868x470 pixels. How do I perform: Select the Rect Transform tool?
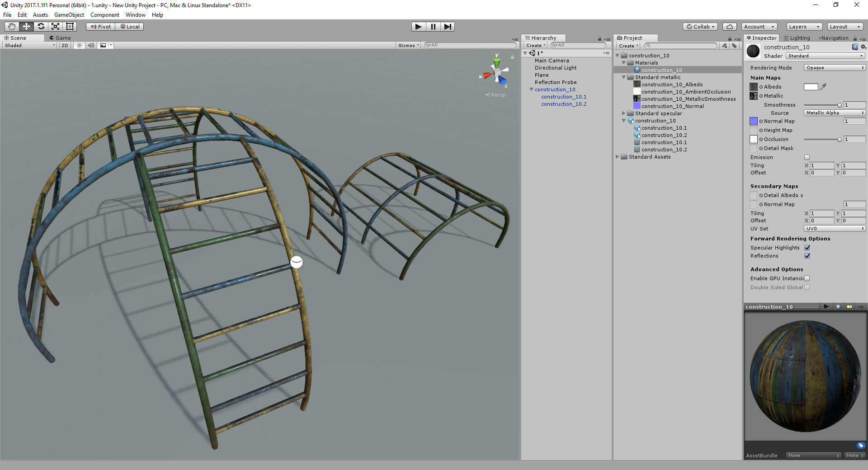point(70,27)
